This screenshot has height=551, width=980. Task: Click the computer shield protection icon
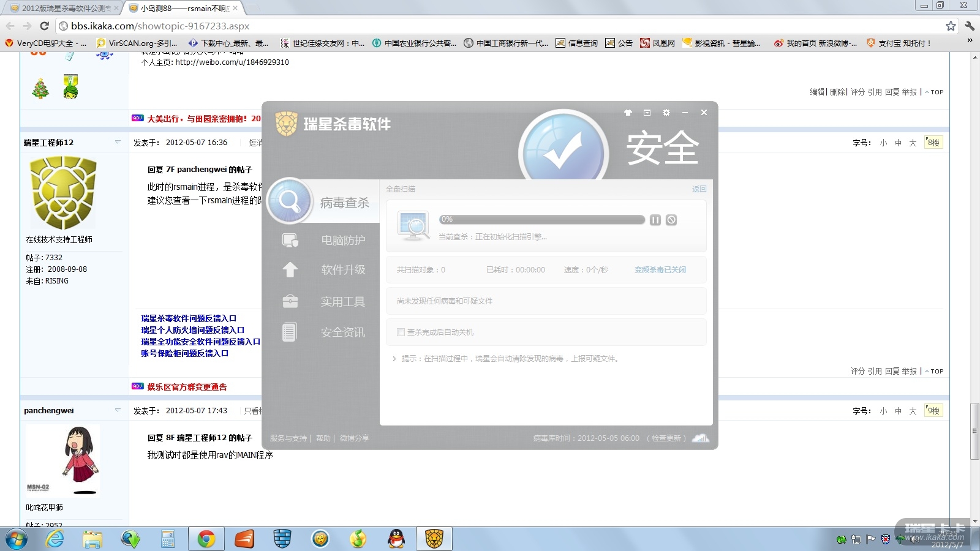click(x=290, y=241)
